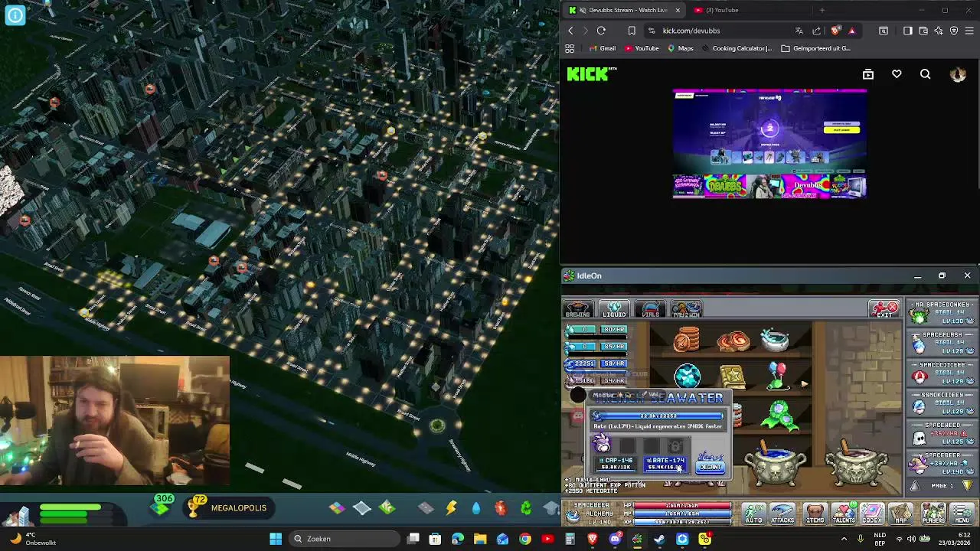Open Brave Wallet icon
The height and width of the screenshot is (551, 980).
[923, 31]
